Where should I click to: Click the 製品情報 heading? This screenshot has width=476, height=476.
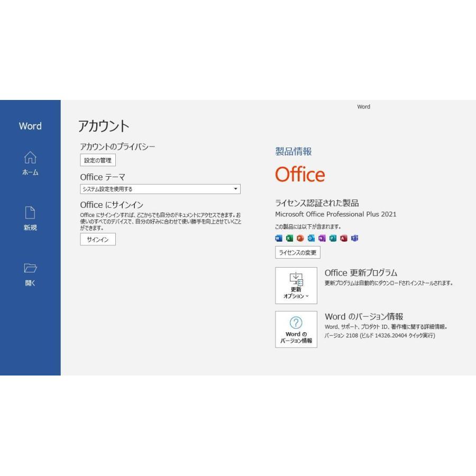(293, 151)
